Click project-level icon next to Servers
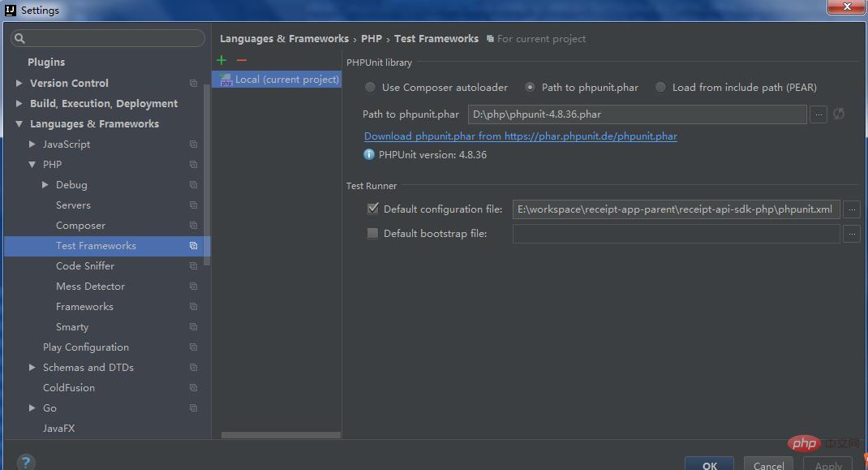 coord(193,205)
